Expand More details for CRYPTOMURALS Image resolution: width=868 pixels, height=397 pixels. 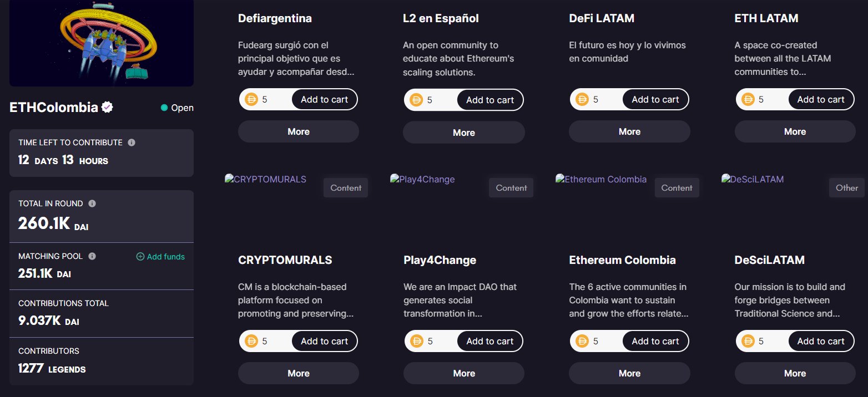click(x=299, y=373)
